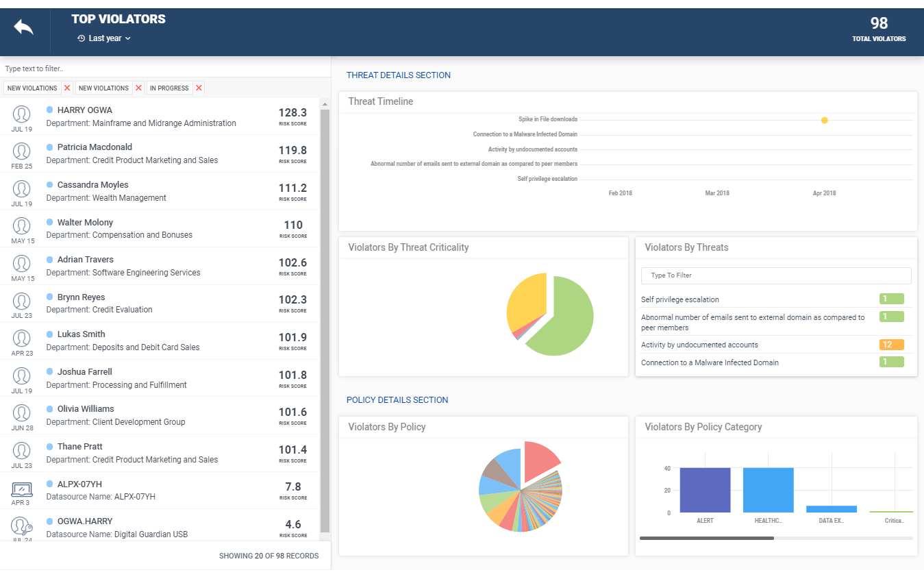Screen dimensions: 924x579
Task: Select the HARRY OGWA violator name
Action: click(x=85, y=110)
